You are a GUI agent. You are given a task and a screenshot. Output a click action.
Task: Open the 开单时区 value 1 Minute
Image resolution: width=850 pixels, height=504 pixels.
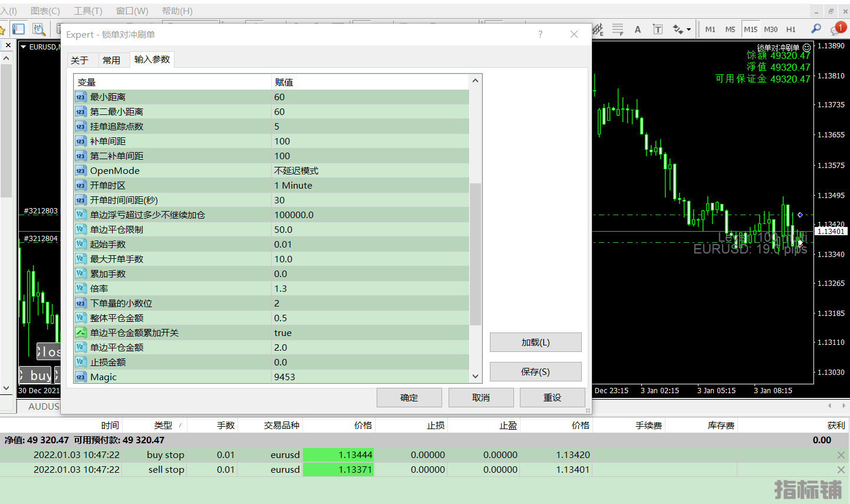coord(370,186)
